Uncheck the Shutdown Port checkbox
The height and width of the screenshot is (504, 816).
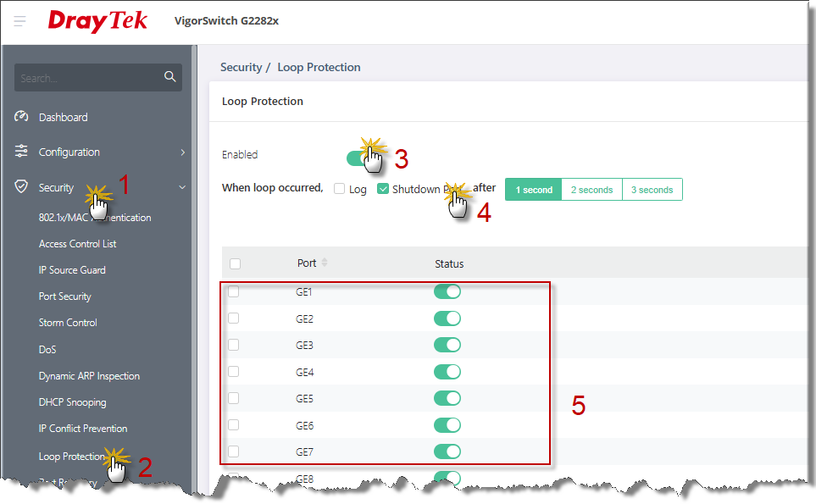click(383, 189)
